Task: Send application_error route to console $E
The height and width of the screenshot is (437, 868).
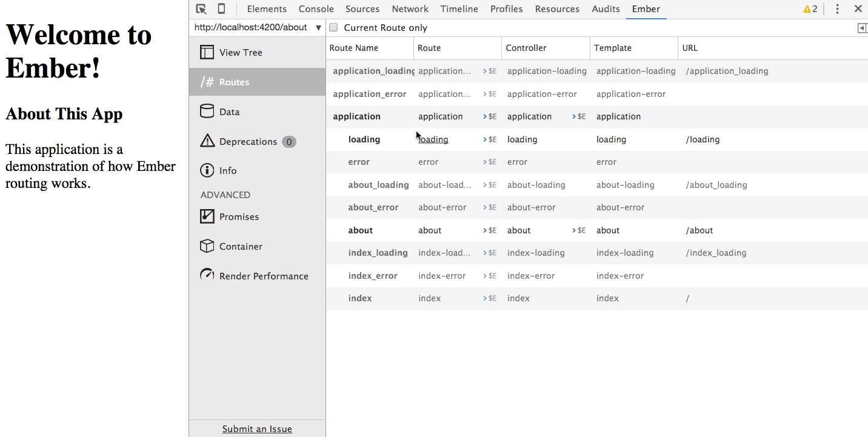Action: [490, 94]
